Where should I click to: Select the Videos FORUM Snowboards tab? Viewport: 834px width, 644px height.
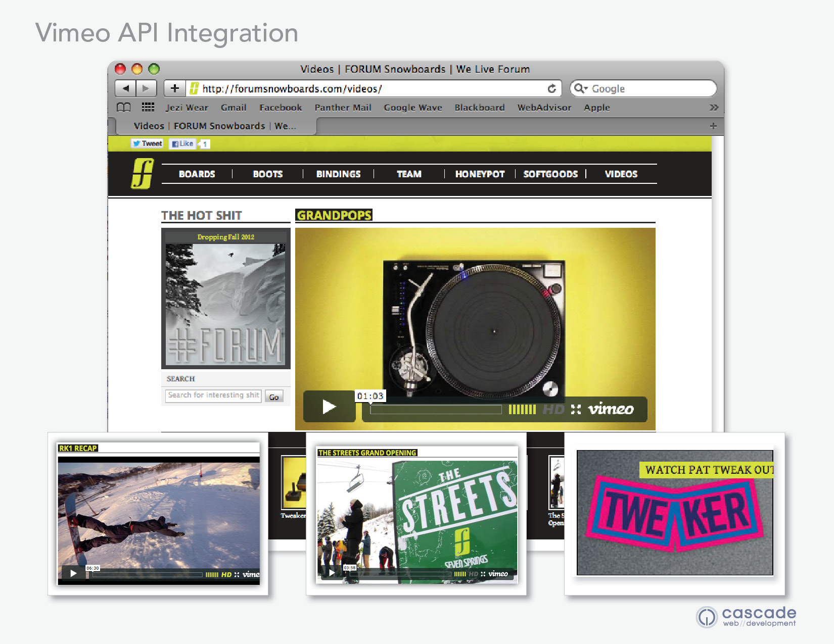click(x=215, y=126)
